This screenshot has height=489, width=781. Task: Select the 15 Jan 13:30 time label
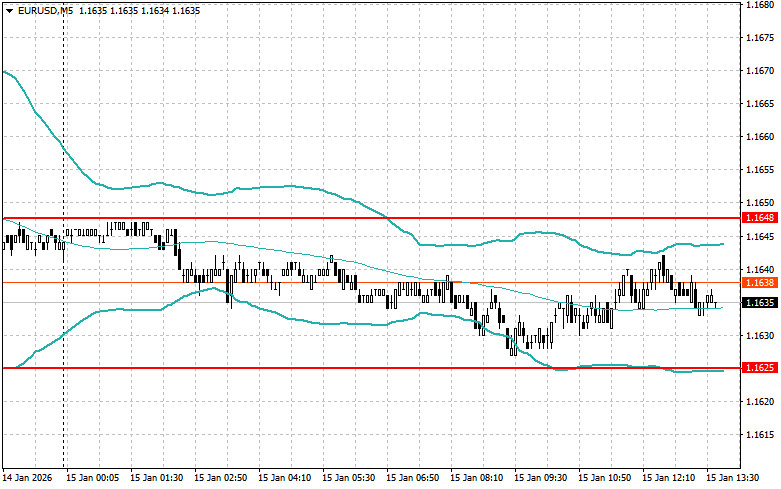click(x=732, y=478)
